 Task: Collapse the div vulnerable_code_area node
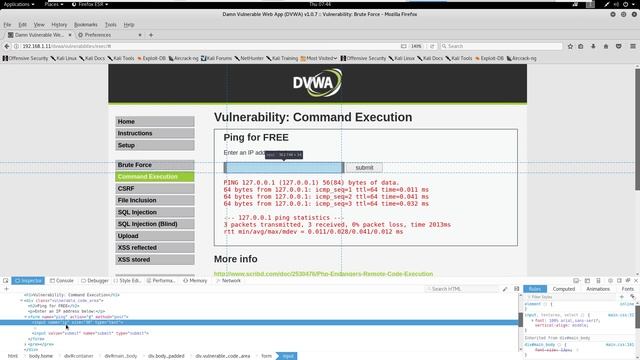21,300
